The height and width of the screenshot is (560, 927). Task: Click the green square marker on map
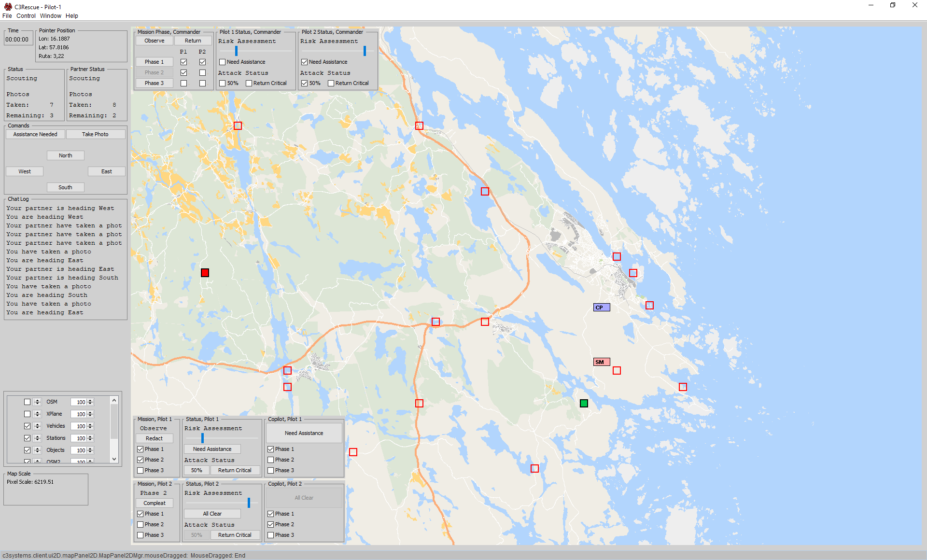(x=584, y=403)
